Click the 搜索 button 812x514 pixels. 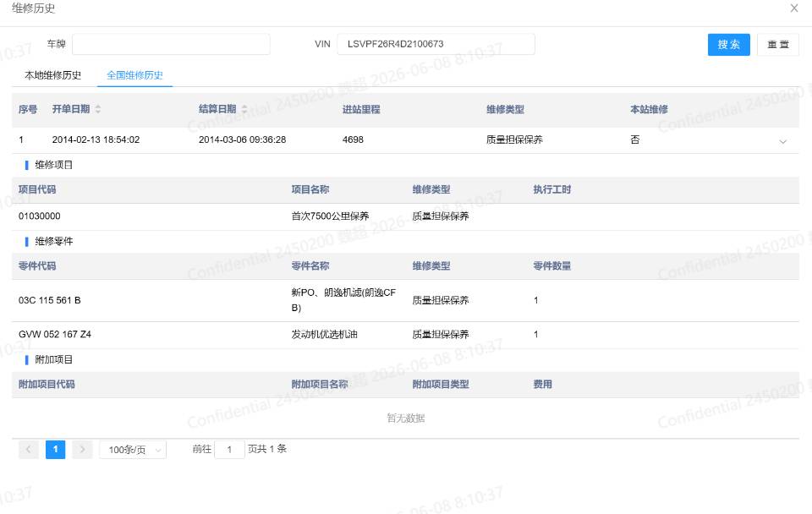coord(728,45)
